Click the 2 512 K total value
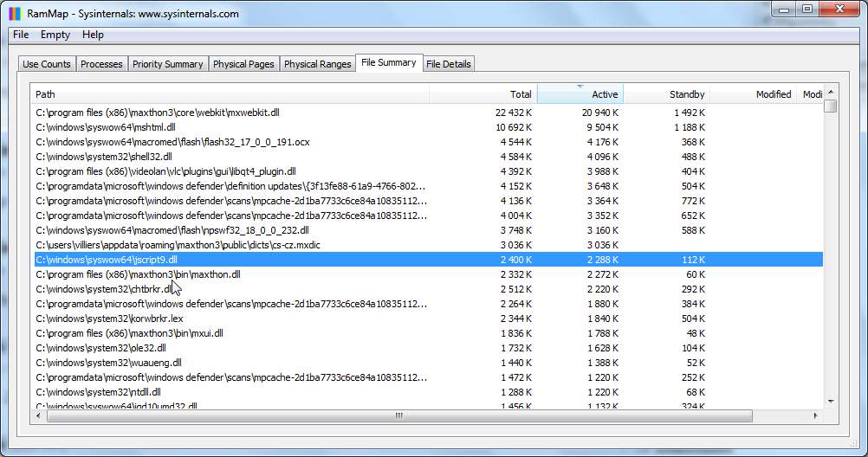 pyautogui.click(x=516, y=289)
